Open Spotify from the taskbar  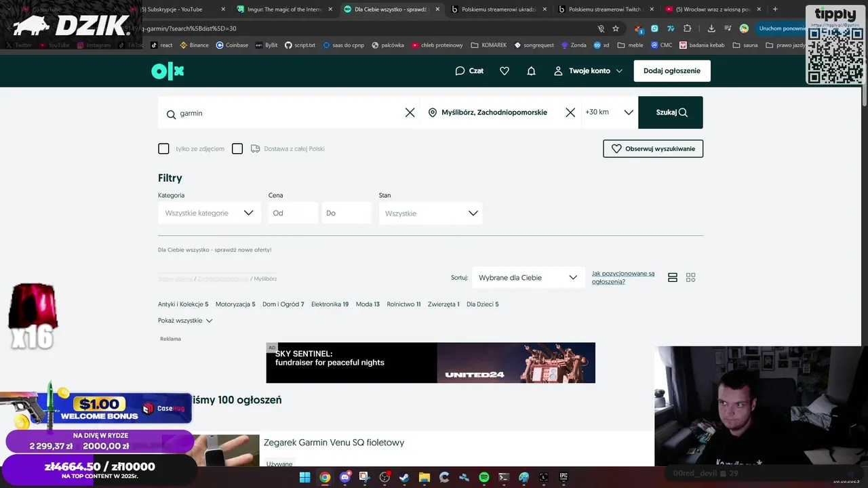tap(484, 477)
